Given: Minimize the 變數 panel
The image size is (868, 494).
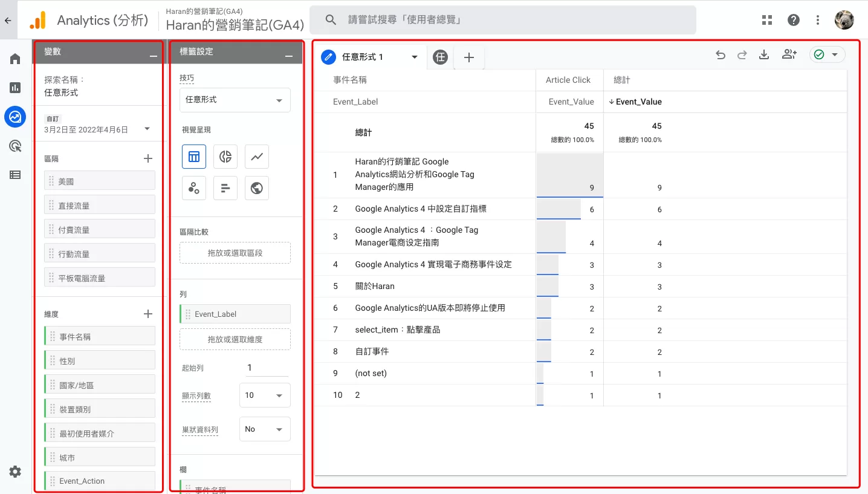Looking at the screenshot, I should pos(154,56).
